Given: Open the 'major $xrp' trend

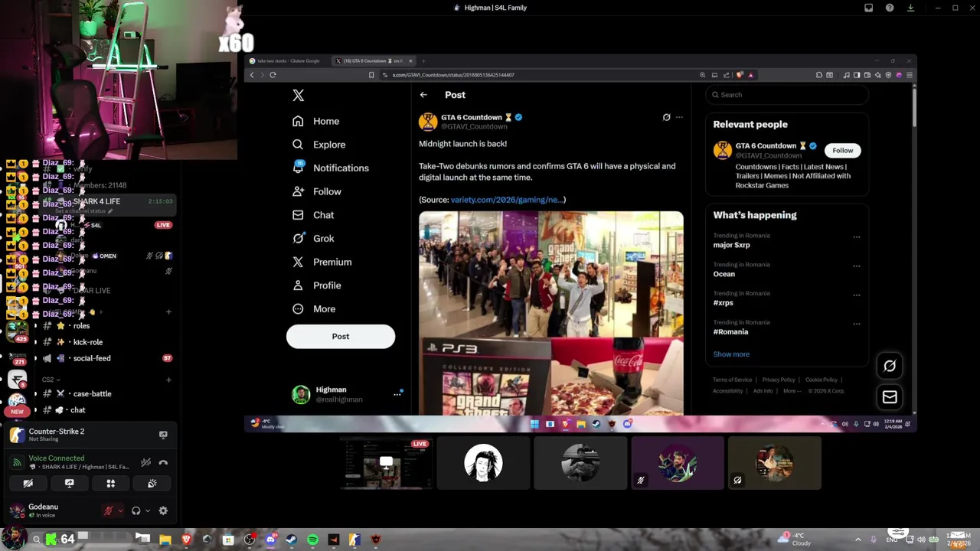Looking at the screenshot, I should 731,245.
